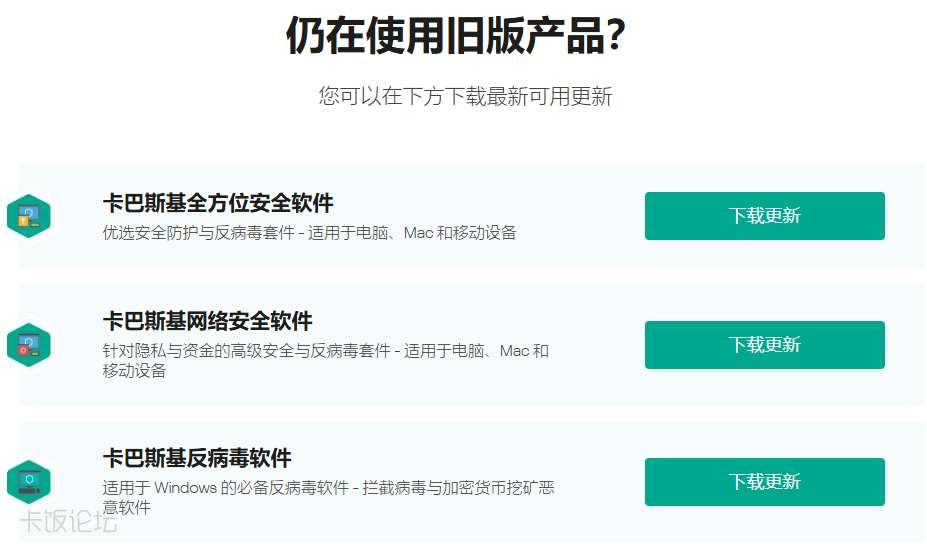The image size is (927, 544).
Task: Open the 卡巴斯基网络安全软件 product title
Action: 208,321
